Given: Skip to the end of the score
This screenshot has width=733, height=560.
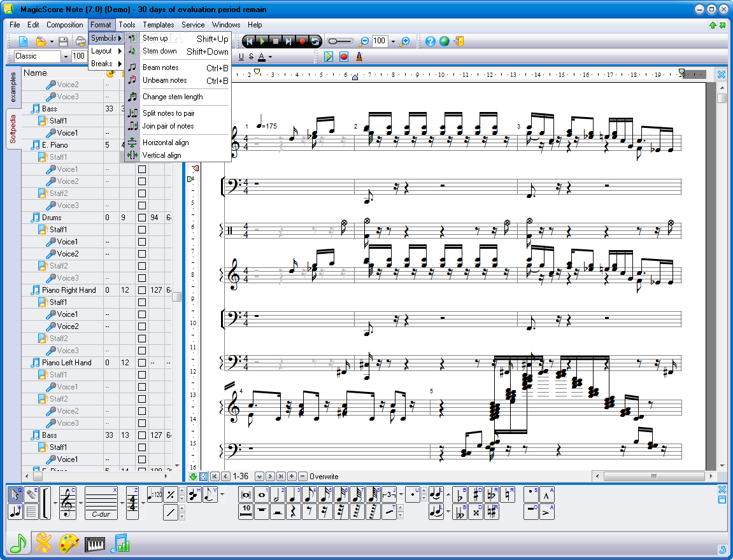Looking at the screenshot, I should pyautogui.click(x=288, y=41).
